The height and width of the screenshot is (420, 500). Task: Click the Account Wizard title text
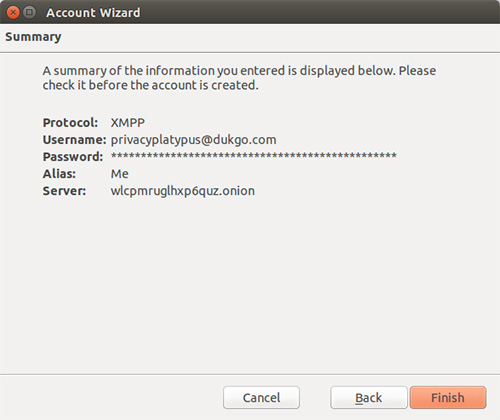click(93, 13)
